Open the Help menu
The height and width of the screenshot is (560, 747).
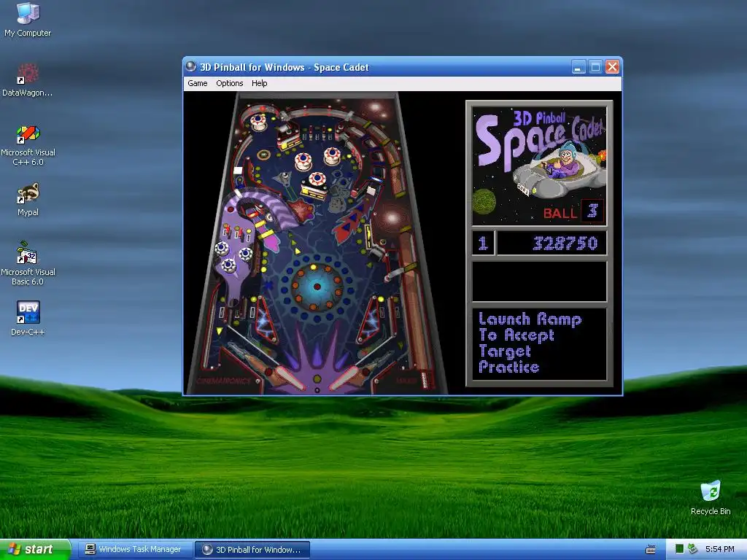click(x=259, y=83)
